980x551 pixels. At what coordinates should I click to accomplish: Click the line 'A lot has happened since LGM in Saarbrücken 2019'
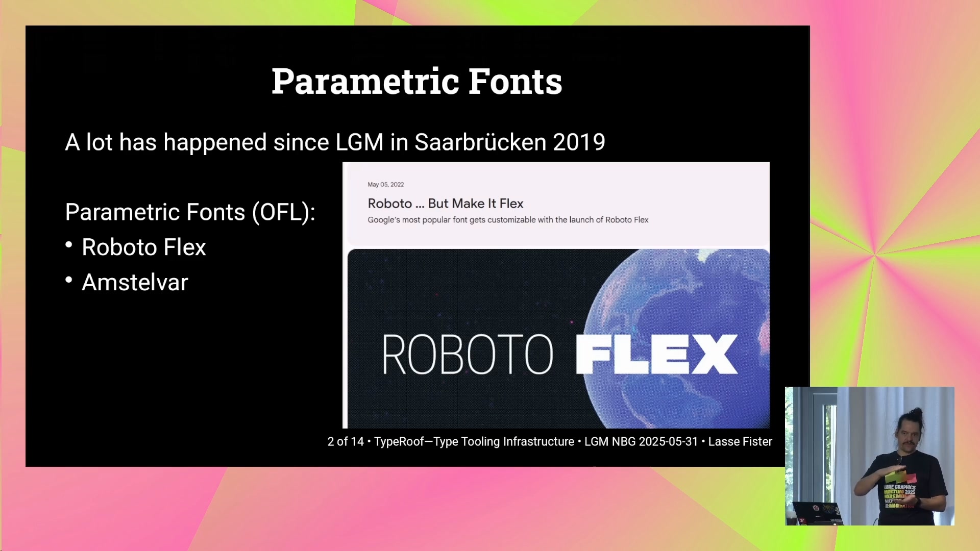335,142
